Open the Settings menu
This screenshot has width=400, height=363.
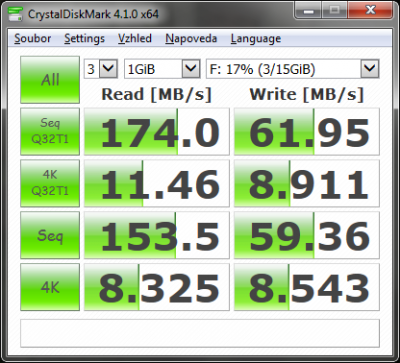tap(84, 39)
